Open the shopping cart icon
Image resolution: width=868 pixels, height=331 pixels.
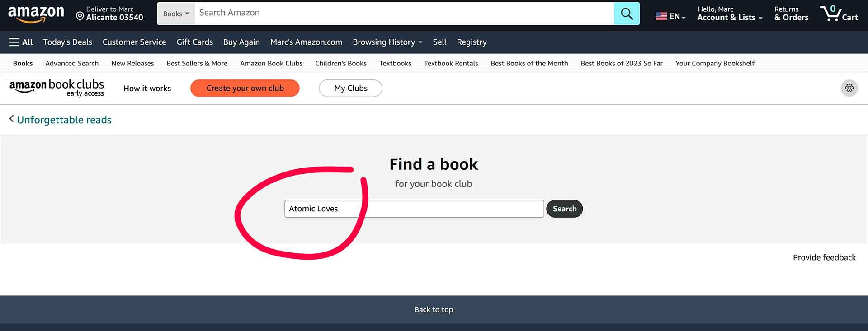tap(831, 13)
